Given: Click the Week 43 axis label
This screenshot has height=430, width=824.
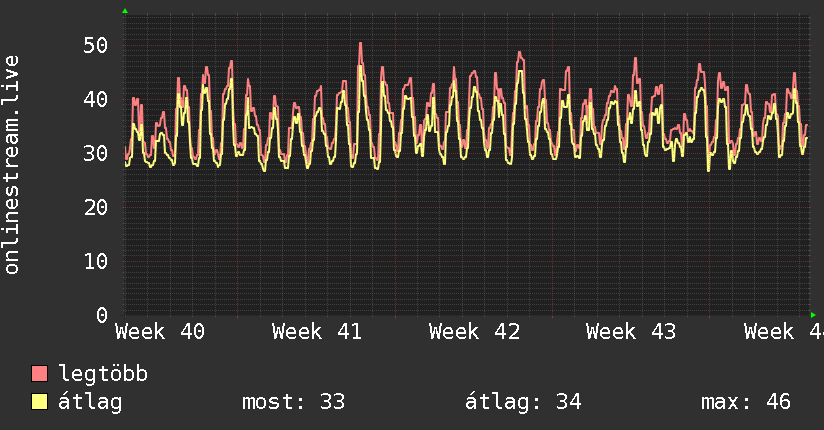Looking at the screenshot, I should pos(631,332).
